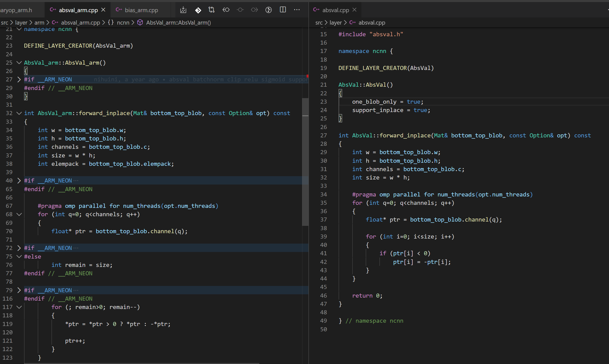Click the white Git diamond icon in toolbar
The width and height of the screenshot is (609, 364).
[198, 10]
